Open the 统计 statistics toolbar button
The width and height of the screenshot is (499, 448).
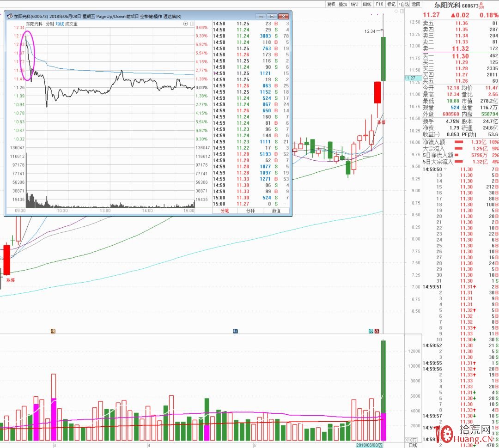(x=355, y=4)
